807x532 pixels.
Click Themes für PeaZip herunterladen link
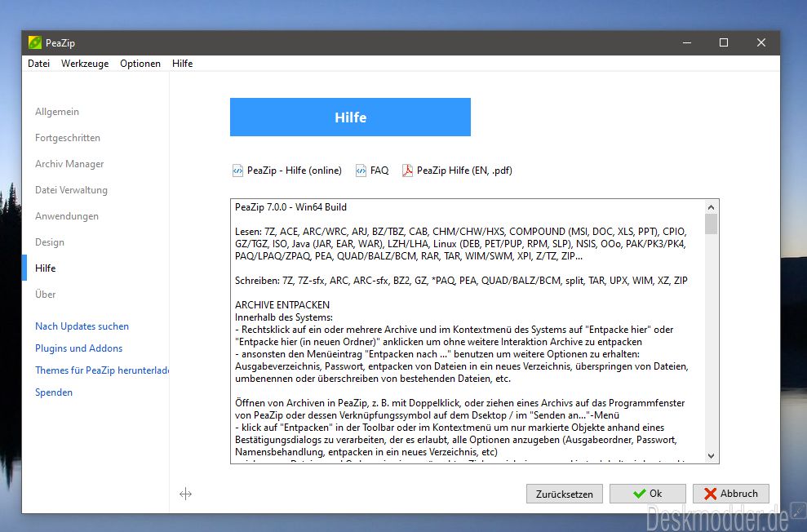(102, 370)
